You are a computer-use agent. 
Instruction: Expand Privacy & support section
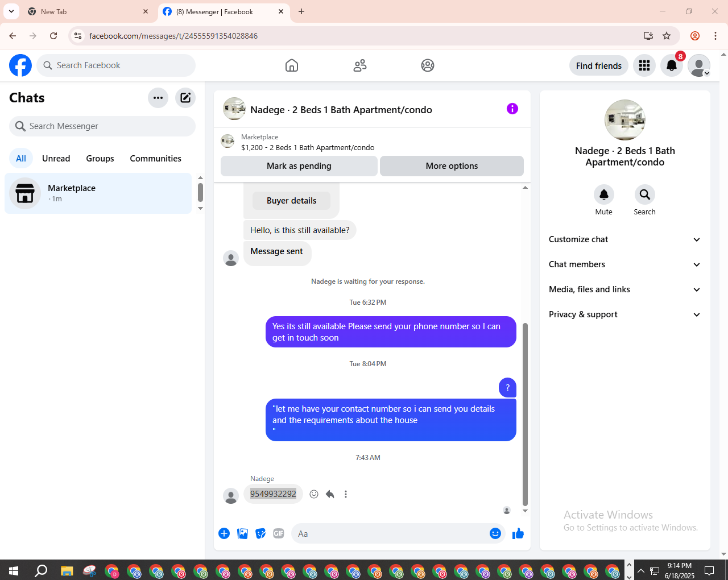tap(624, 314)
